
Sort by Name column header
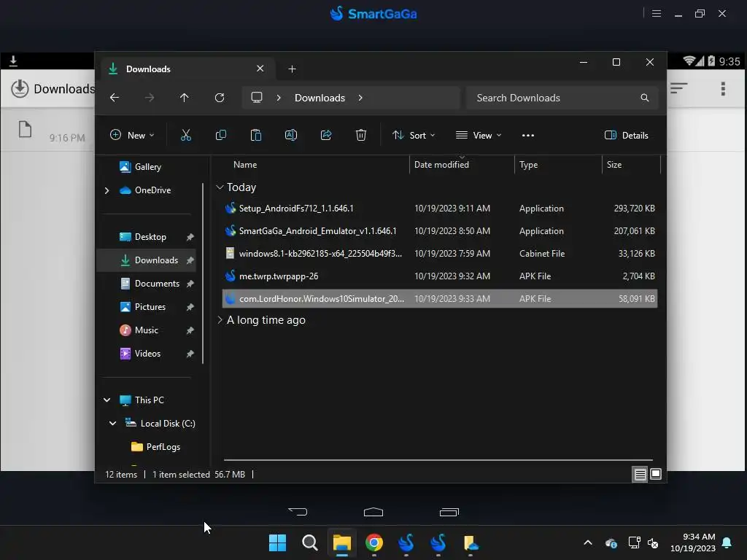click(x=245, y=165)
